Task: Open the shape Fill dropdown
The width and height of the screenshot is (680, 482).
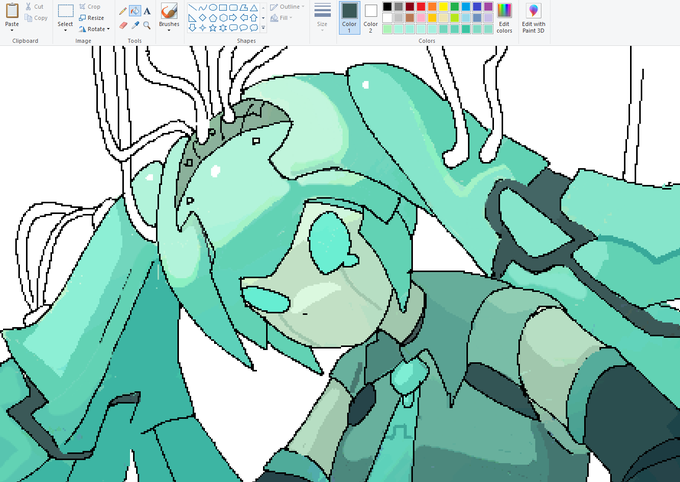Action: (x=281, y=18)
